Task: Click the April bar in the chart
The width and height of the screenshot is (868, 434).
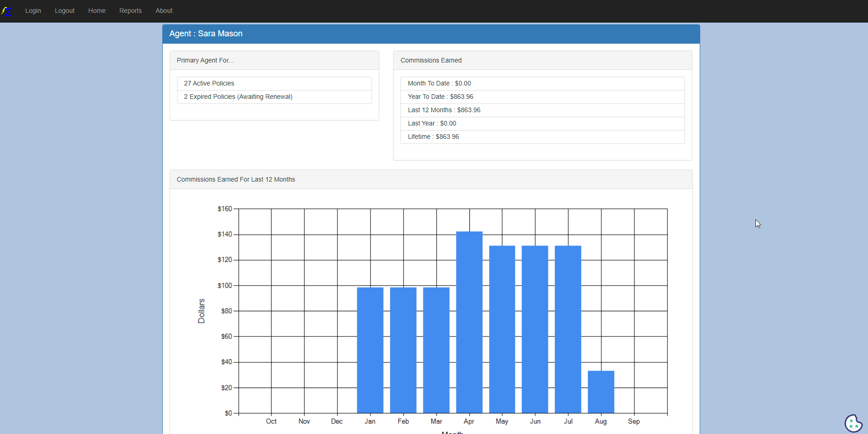Action: 469,322
